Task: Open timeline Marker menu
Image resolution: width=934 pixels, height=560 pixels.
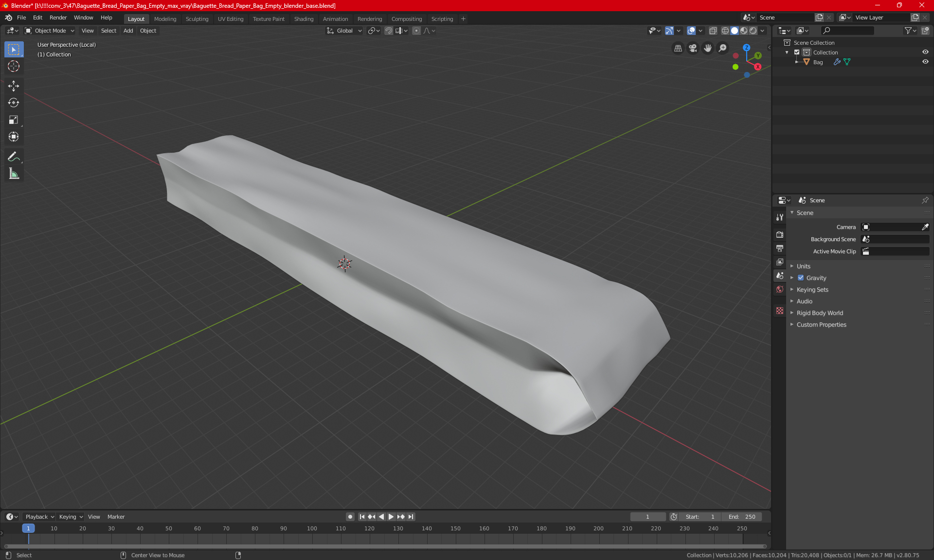Action: (x=116, y=517)
